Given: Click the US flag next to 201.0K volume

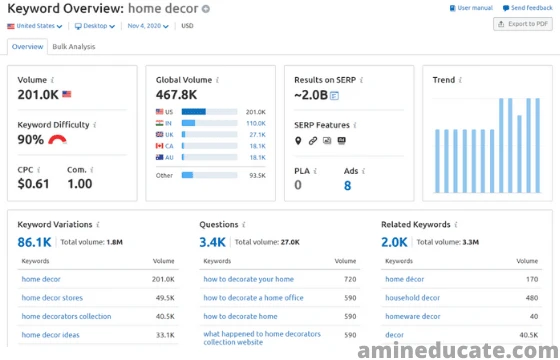Looking at the screenshot, I should pyautogui.click(x=67, y=94).
